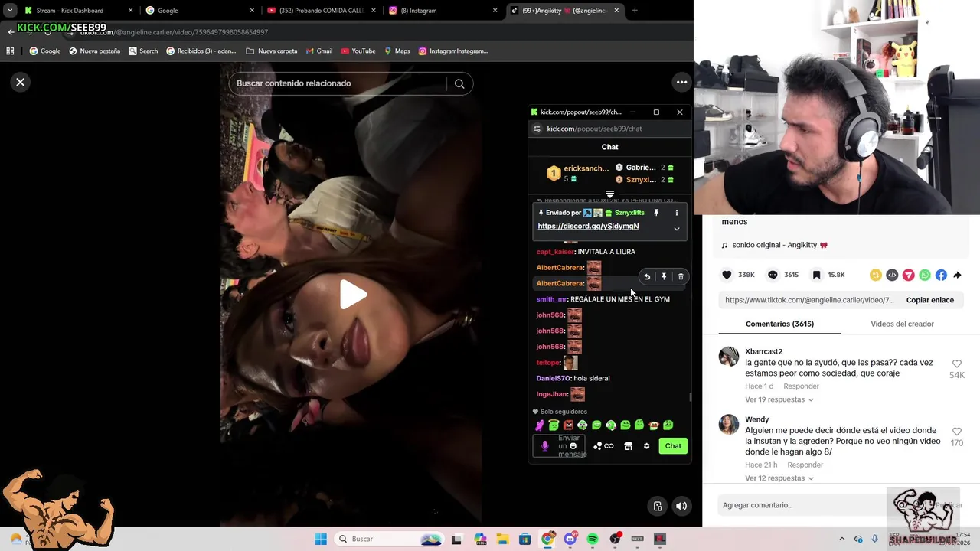The width and height of the screenshot is (980, 551).
Task: Like the video with the heart icon (338K)
Action: point(727,275)
